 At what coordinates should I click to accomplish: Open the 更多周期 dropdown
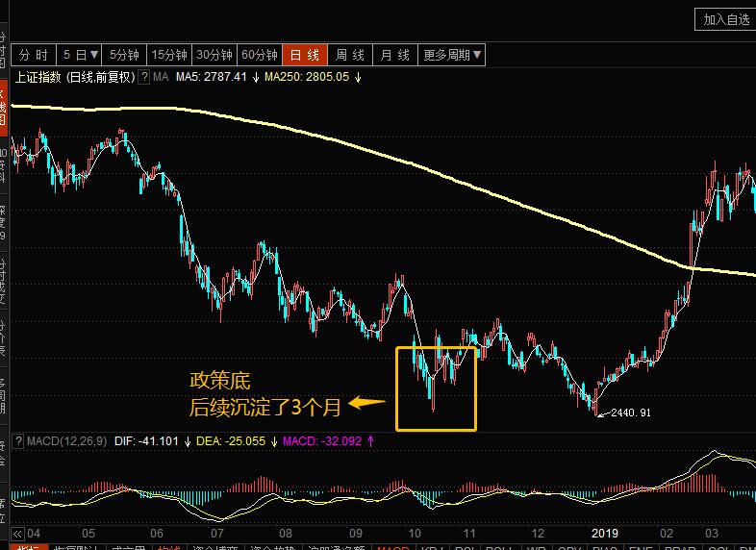point(452,55)
